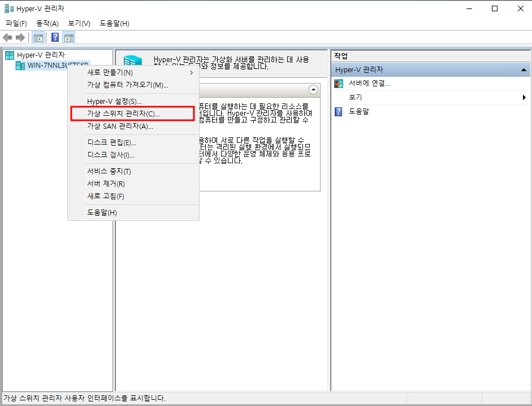Select the WIN-7NNL3 server node icon

tap(20, 66)
